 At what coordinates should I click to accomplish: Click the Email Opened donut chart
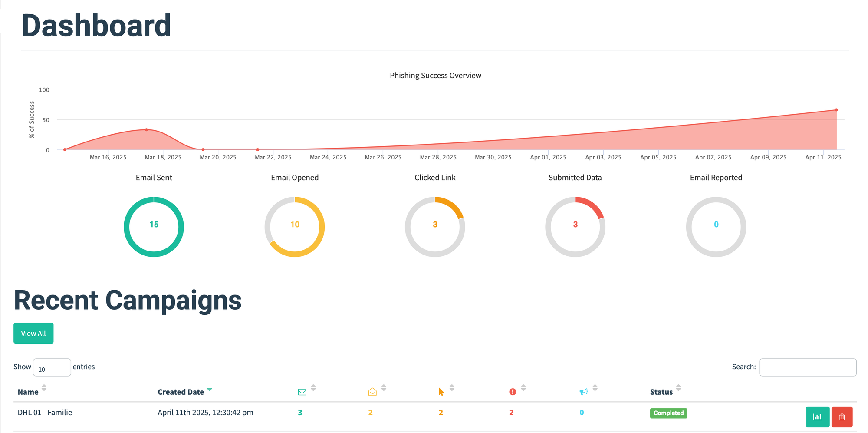(x=295, y=227)
